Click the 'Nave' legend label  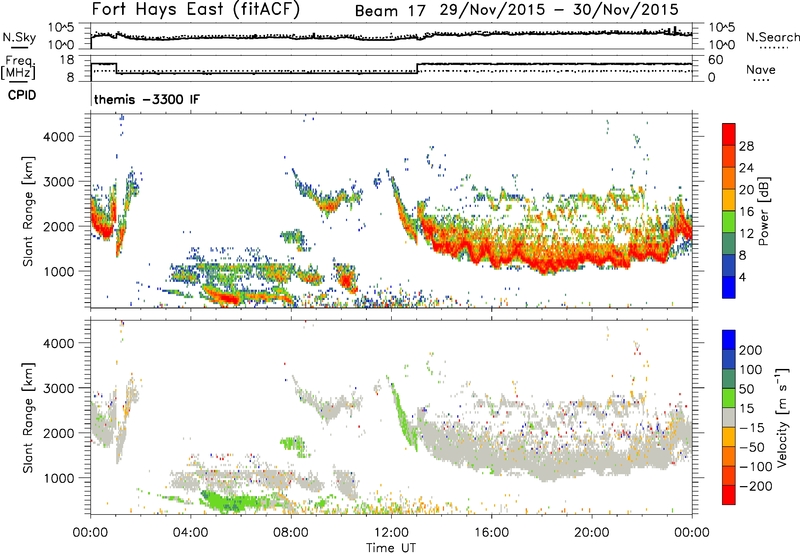(x=761, y=70)
